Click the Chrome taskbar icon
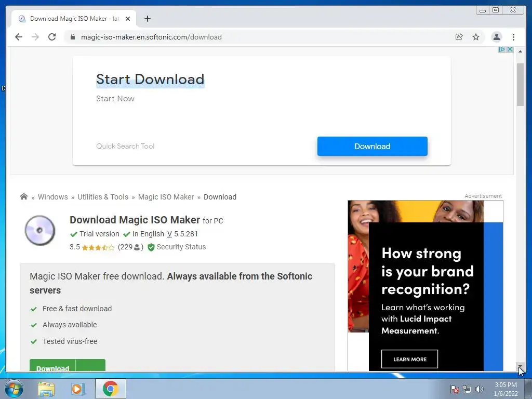Image resolution: width=532 pixels, height=399 pixels. point(110,389)
